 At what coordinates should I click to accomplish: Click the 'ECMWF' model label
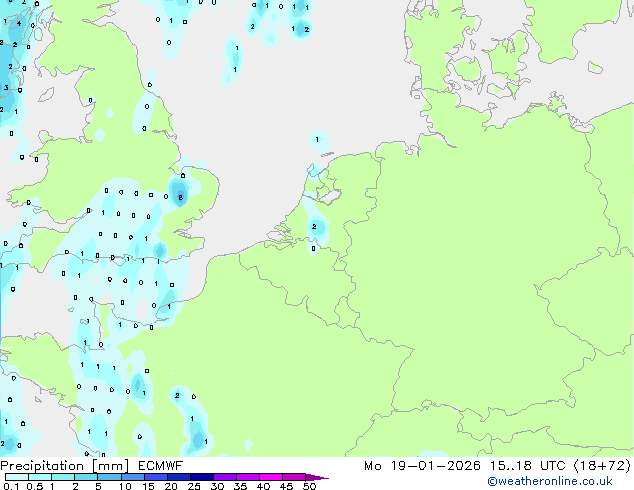coord(161,466)
